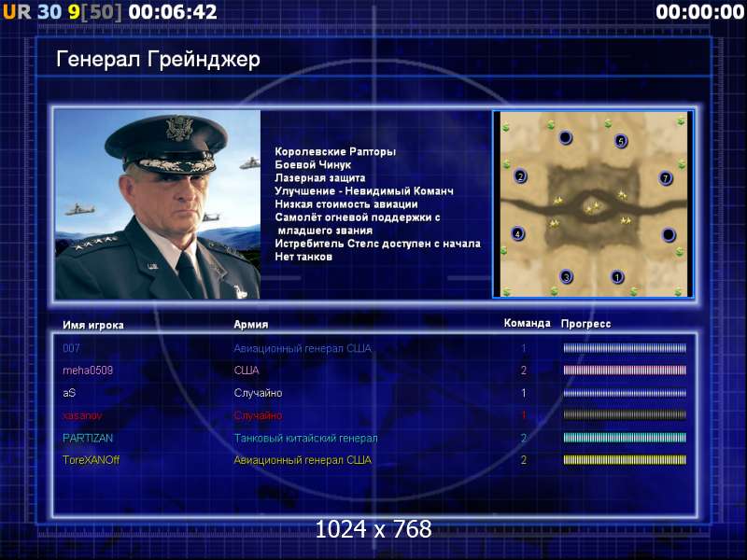Select player name 'PARTIZAN'
Viewport: 747px width, 560px height.
[x=88, y=438]
